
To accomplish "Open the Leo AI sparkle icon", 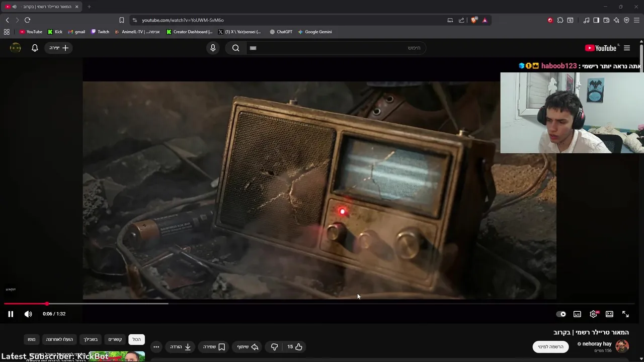I will click(616, 20).
